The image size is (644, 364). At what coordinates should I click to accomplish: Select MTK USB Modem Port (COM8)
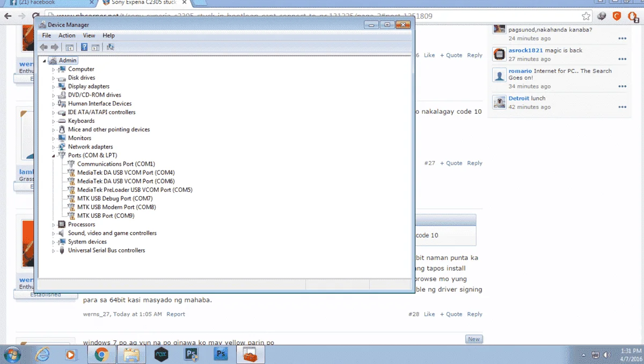pos(116,207)
